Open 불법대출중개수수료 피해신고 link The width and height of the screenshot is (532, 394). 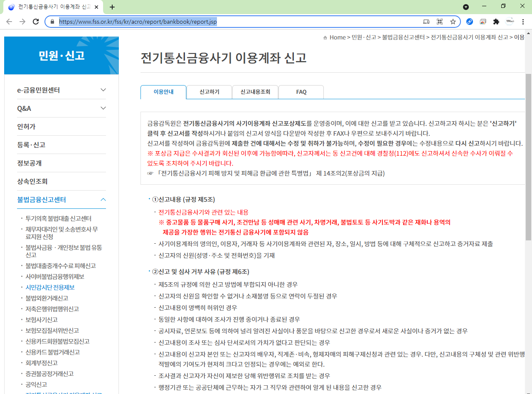(x=61, y=266)
